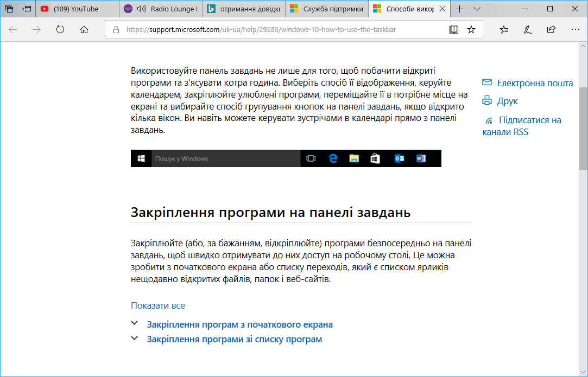Image resolution: width=588 pixels, height=377 pixels.
Task: Click the Електронна пошта link
Action: tap(535, 83)
